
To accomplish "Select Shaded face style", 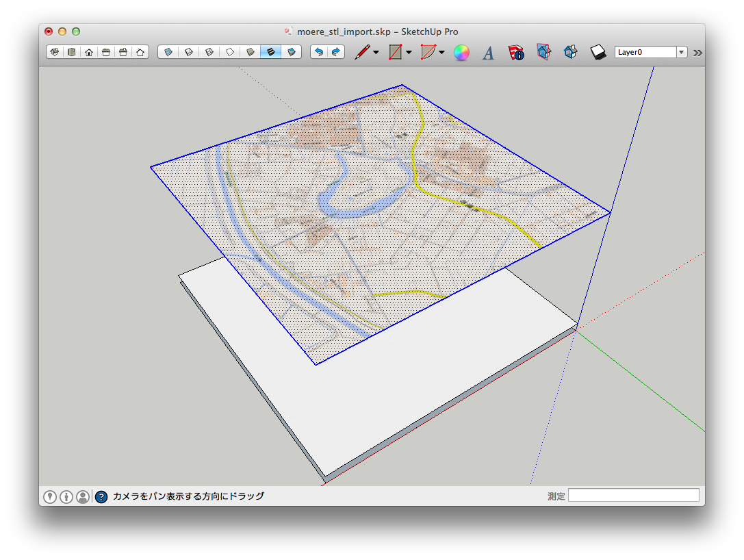I will (250, 52).
